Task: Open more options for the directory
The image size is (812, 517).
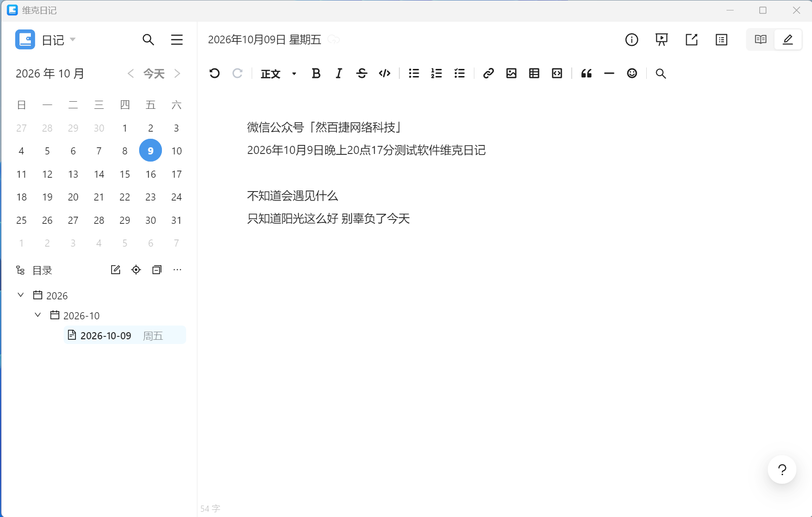Action: tap(178, 270)
